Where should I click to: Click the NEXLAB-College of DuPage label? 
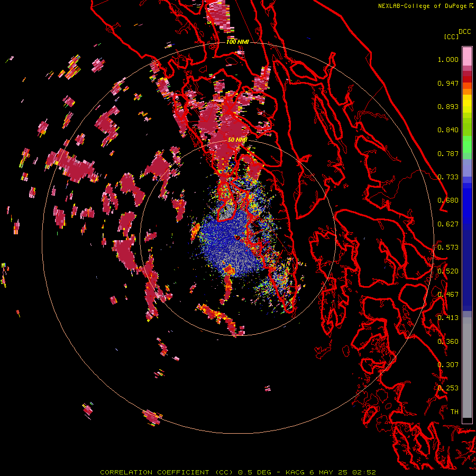[x=423, y=6]
